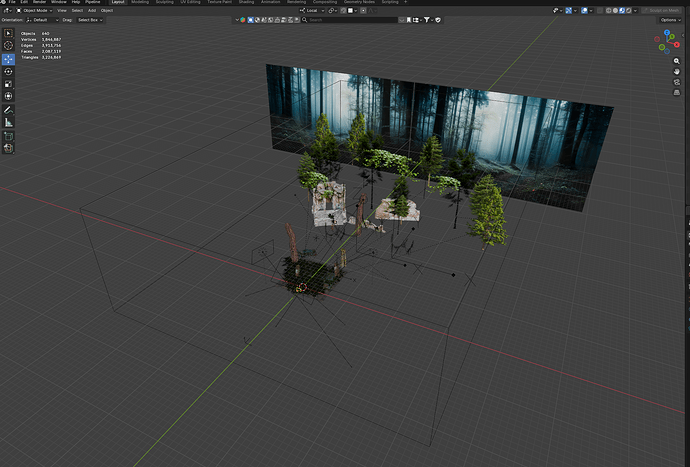
Task: Open the editor type selector
Action: coord(7,11)
